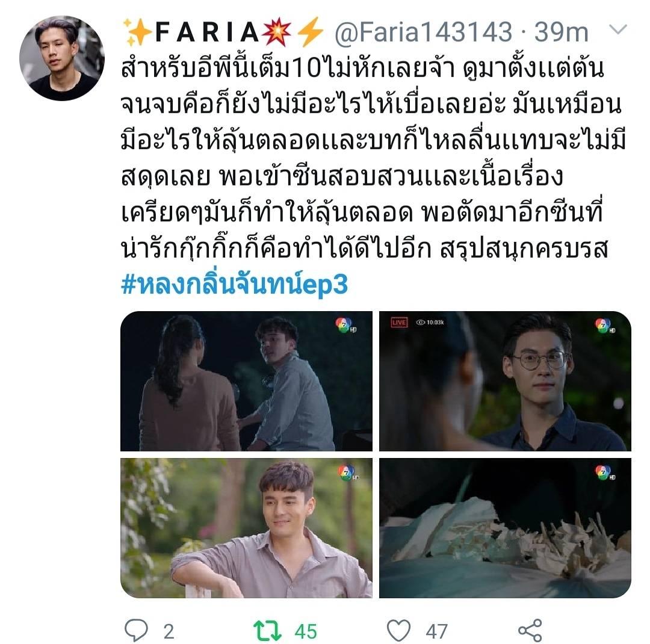View photo of smiling man in garden
This screenshot has height=644, width=650.
pos(246,528)
